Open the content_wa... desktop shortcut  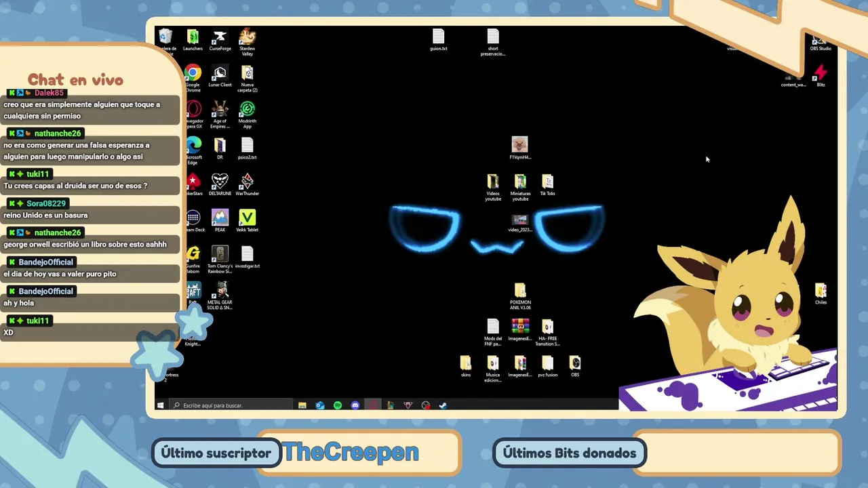793,79
